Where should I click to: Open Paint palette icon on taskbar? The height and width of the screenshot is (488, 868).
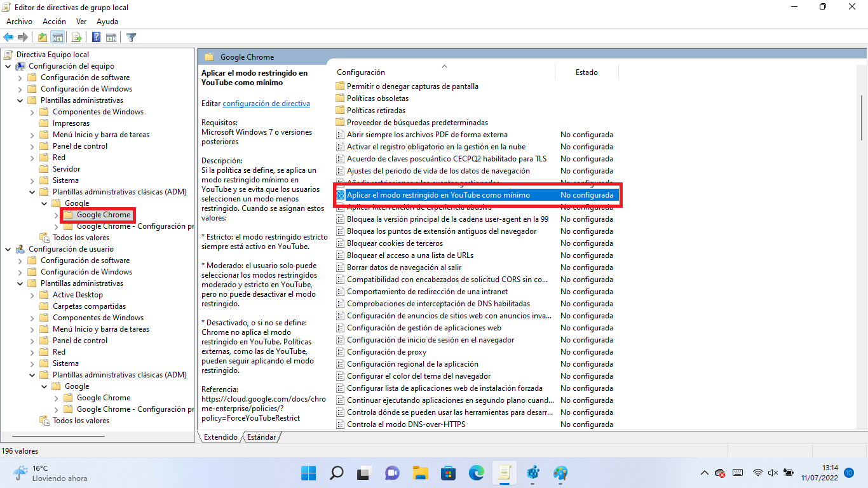pos(560,473)
